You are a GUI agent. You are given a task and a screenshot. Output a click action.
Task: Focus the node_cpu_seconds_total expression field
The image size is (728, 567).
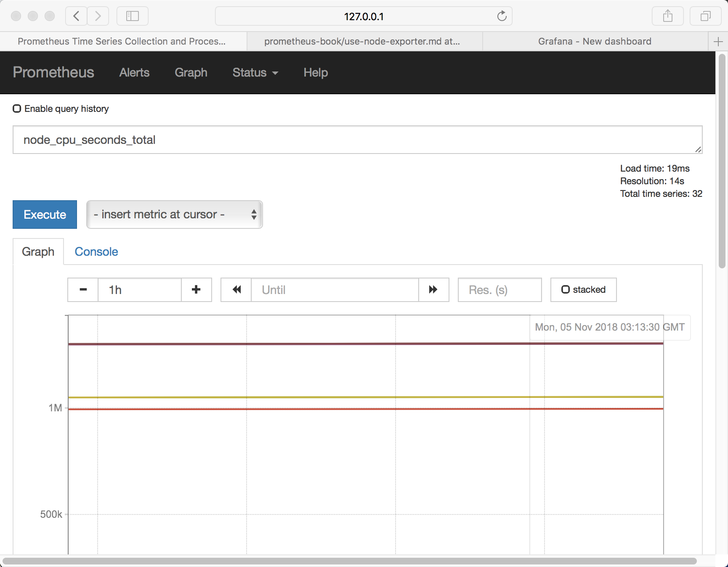(x=357, y=140)
